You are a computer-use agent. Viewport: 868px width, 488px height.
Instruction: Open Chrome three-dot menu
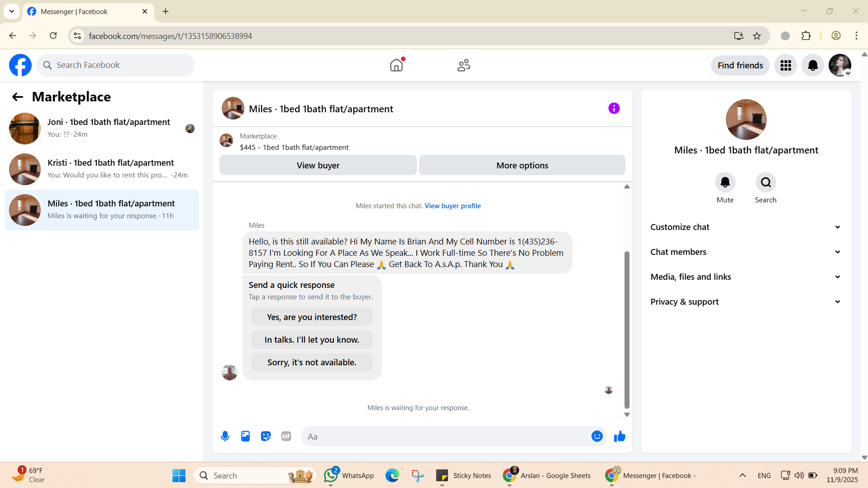(x=856, y=36)
